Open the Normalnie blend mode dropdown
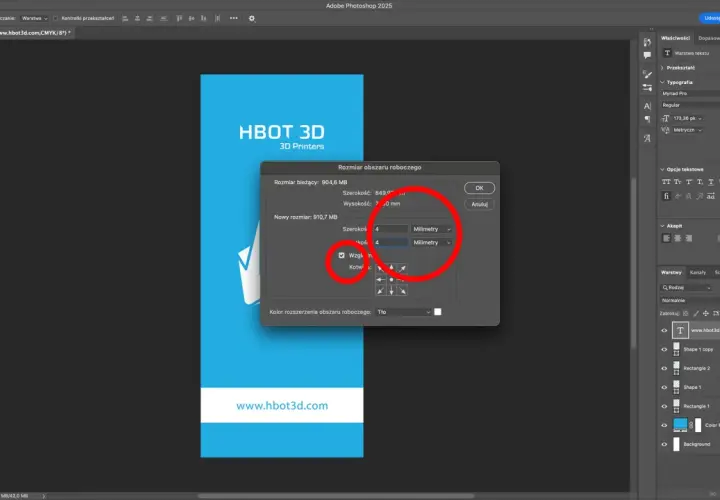 point(690,300)
